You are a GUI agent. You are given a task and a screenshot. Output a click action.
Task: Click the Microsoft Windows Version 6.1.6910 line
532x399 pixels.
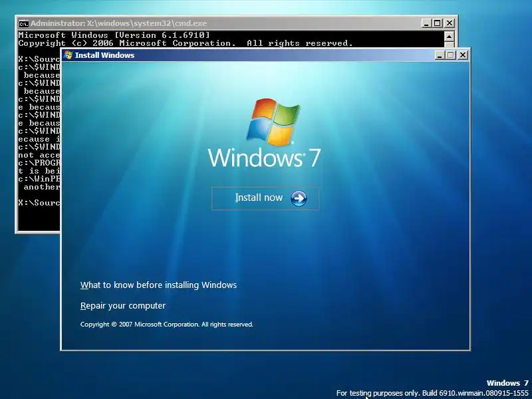coord(114,35)
